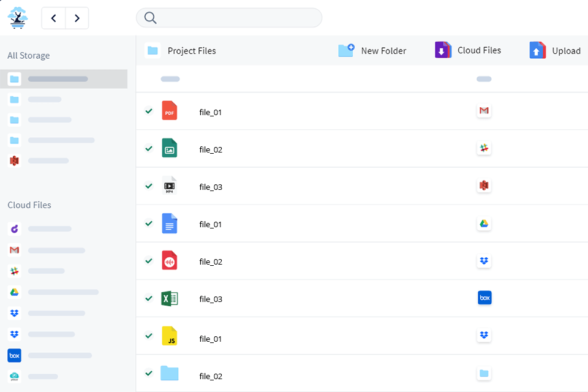588x392 pixels.
Task: Click the MP4 video file icon
Action: point(170,186)
